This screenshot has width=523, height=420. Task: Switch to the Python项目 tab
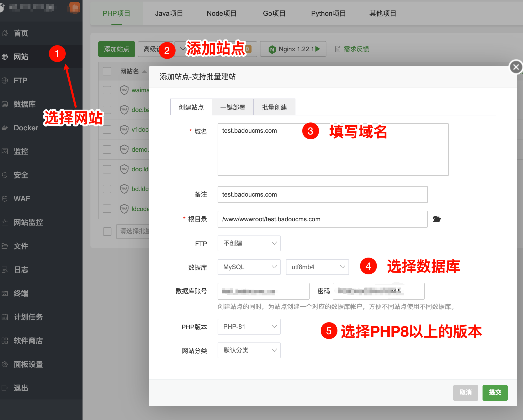(328, 13)
